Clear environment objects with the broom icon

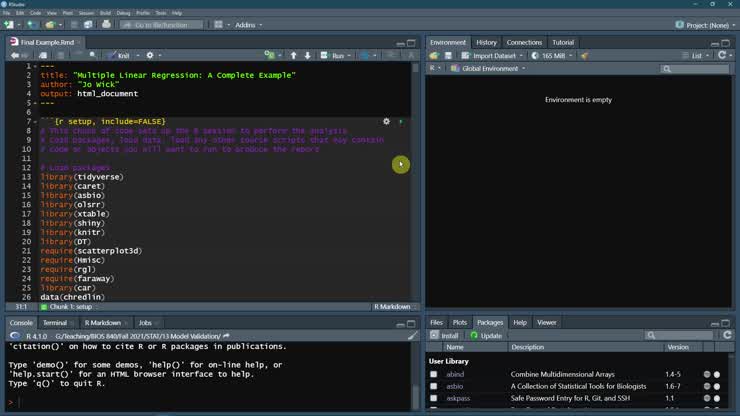(x=584, y=56)
